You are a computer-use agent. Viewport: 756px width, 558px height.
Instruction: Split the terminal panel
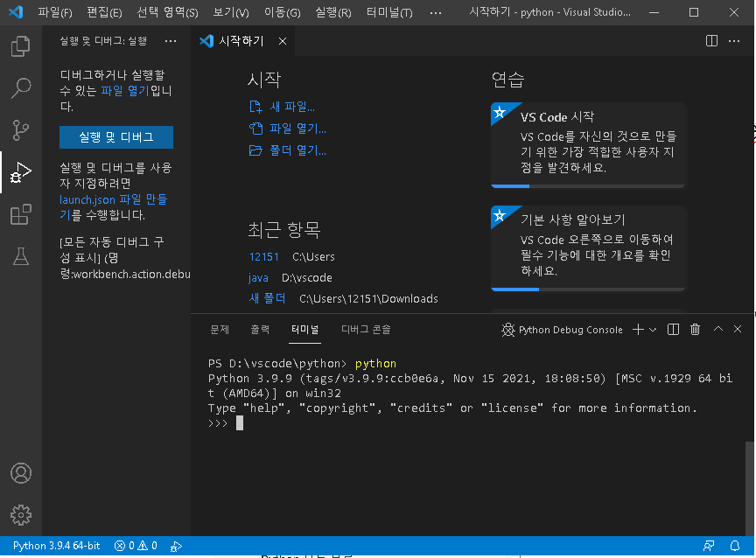[673, 329]
